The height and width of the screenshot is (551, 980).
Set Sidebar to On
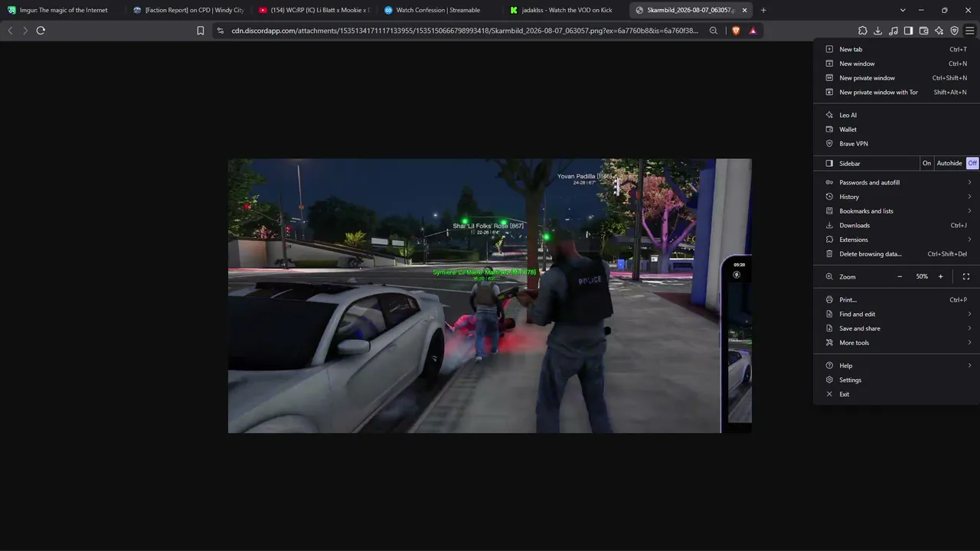point(926,163)
